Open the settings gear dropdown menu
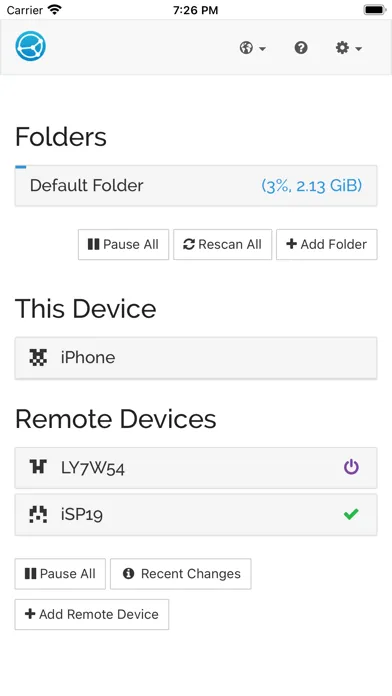Viewport: 392px width, 696px height. [348, 47]
